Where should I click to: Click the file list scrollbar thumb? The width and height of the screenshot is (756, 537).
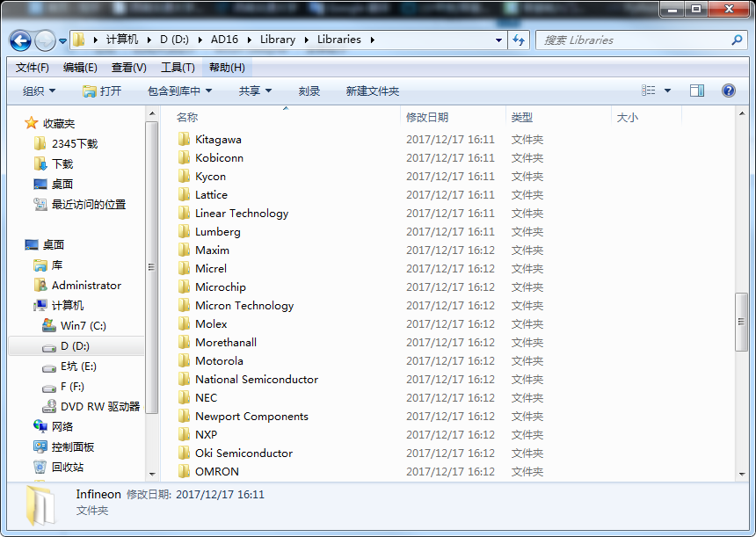742,322
